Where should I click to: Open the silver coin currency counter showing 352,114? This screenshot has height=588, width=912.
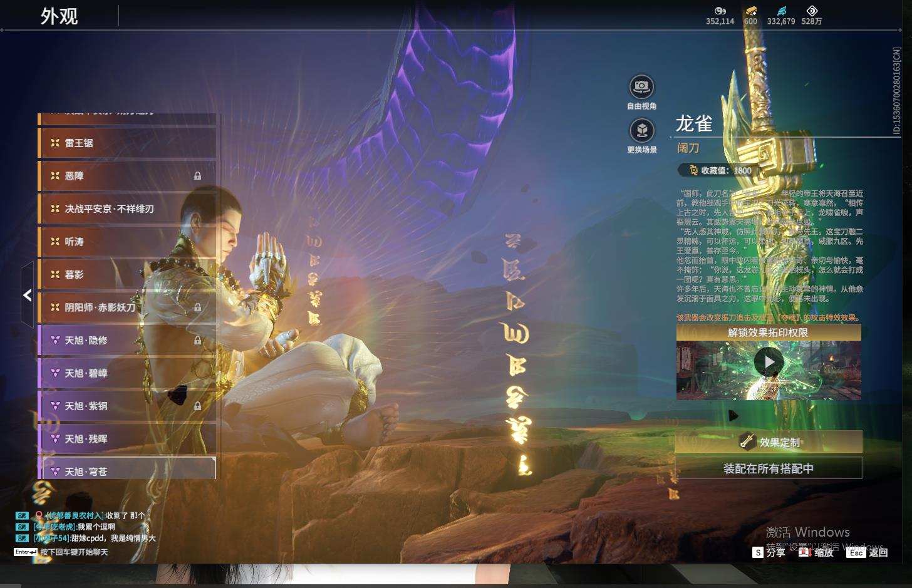pyautogui.click(x=720, y=16)
